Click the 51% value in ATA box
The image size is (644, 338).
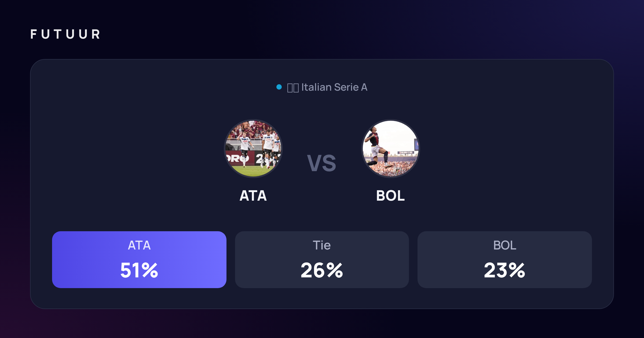(x=139, y=270)
